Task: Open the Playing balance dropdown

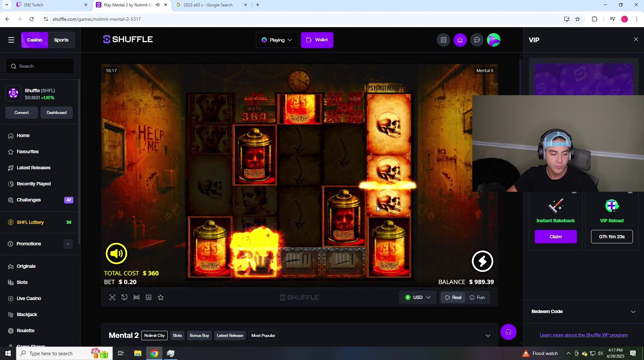Action: coord(277,40)
